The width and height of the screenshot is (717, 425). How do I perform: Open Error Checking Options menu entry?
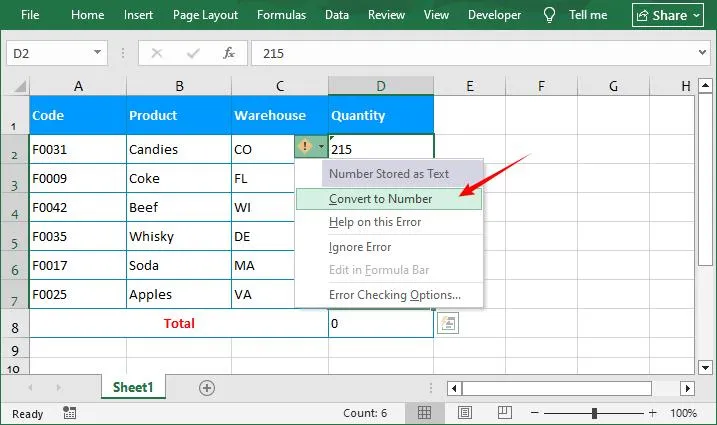click(x=389, y=295)
